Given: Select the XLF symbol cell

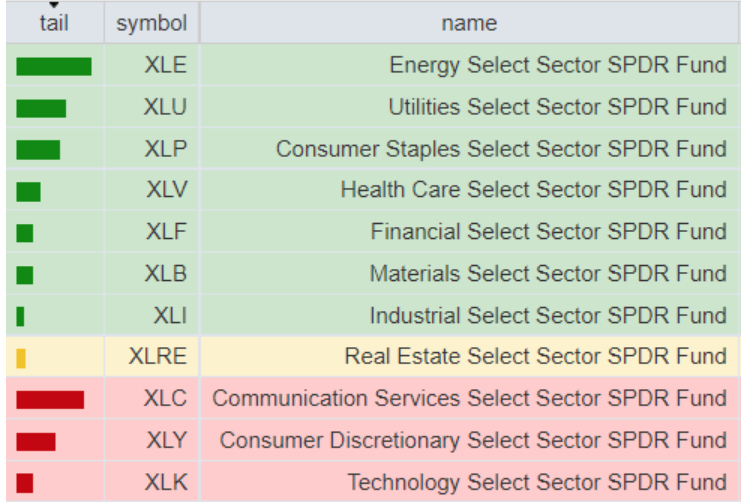Looking at the screenshot, I should pos(165,232).
